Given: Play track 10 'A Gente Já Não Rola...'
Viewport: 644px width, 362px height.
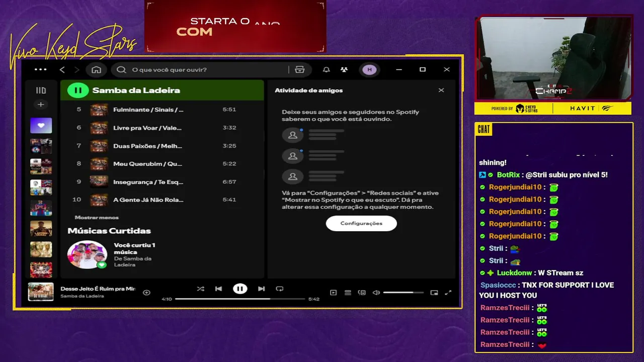Looking at the screenshot, I should (162, 200).
